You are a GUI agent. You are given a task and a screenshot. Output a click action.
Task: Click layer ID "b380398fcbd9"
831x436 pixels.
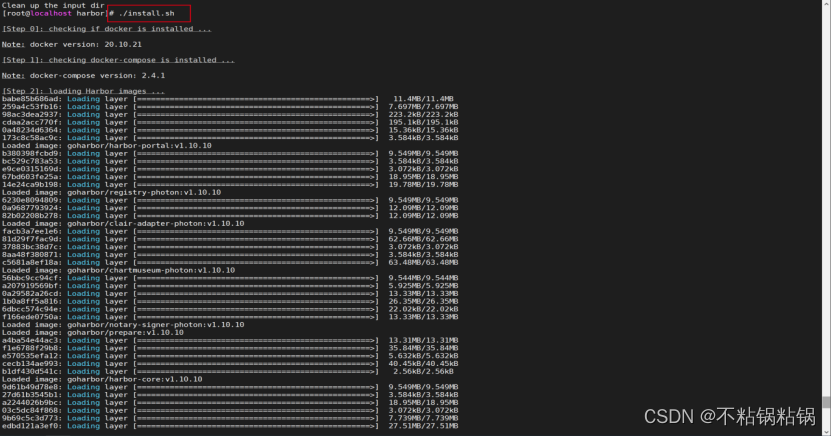30,154
